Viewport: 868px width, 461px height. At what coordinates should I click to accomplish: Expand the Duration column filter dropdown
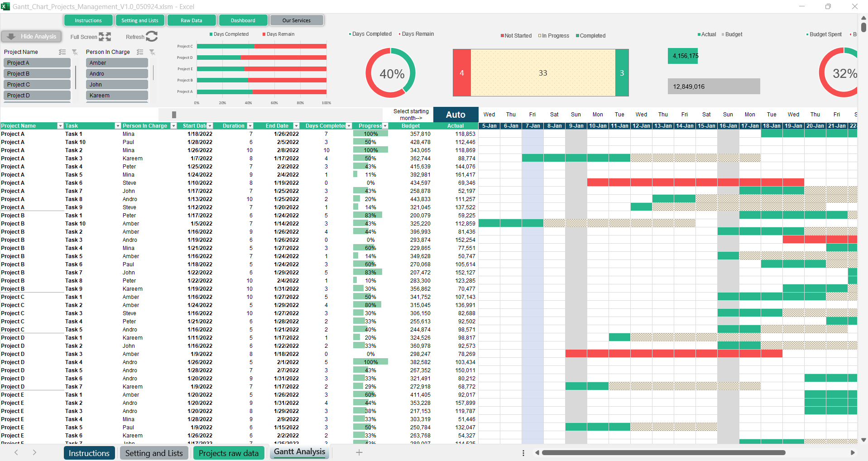click(250, 126)
